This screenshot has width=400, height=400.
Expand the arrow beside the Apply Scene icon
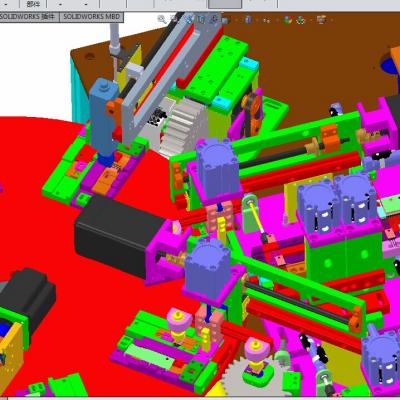click(x=310, y=20)
